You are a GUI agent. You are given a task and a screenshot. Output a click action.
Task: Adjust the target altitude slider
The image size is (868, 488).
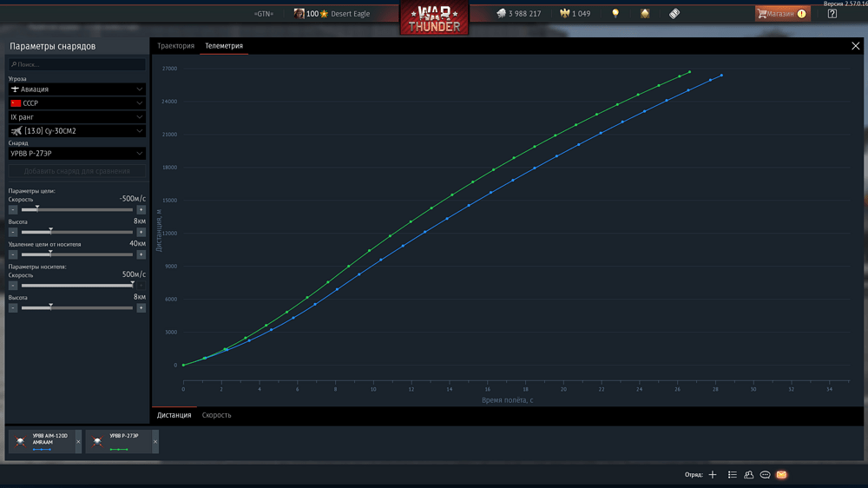[x=77, y=232]
